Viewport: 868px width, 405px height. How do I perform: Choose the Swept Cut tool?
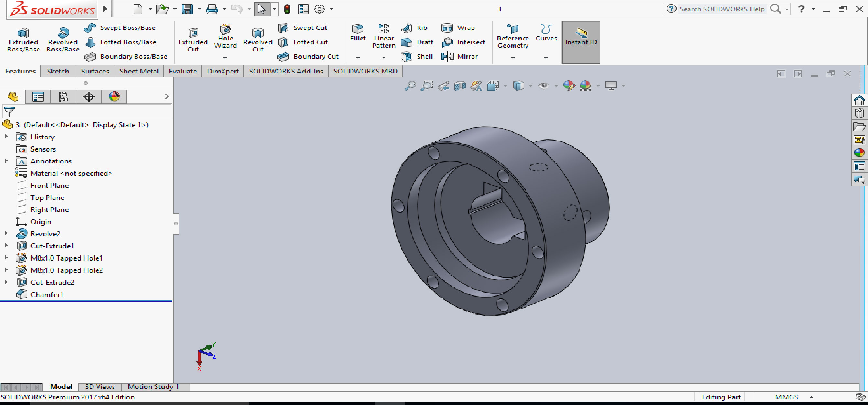coord(303,28)
